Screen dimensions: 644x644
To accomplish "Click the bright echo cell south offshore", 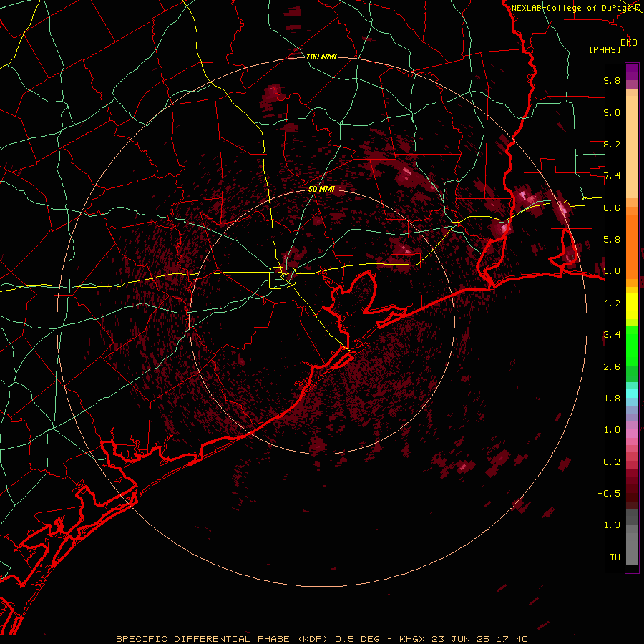I will coord(462,467).
